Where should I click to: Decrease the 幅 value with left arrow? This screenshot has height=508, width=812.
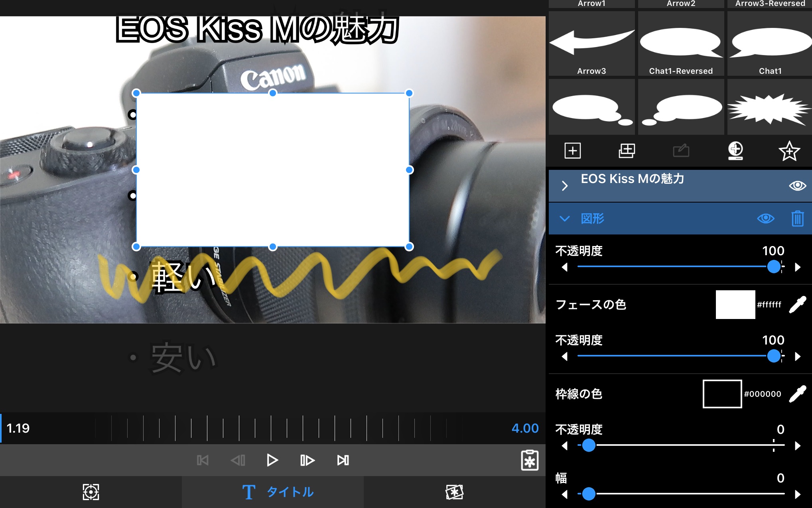pos(564,494)
